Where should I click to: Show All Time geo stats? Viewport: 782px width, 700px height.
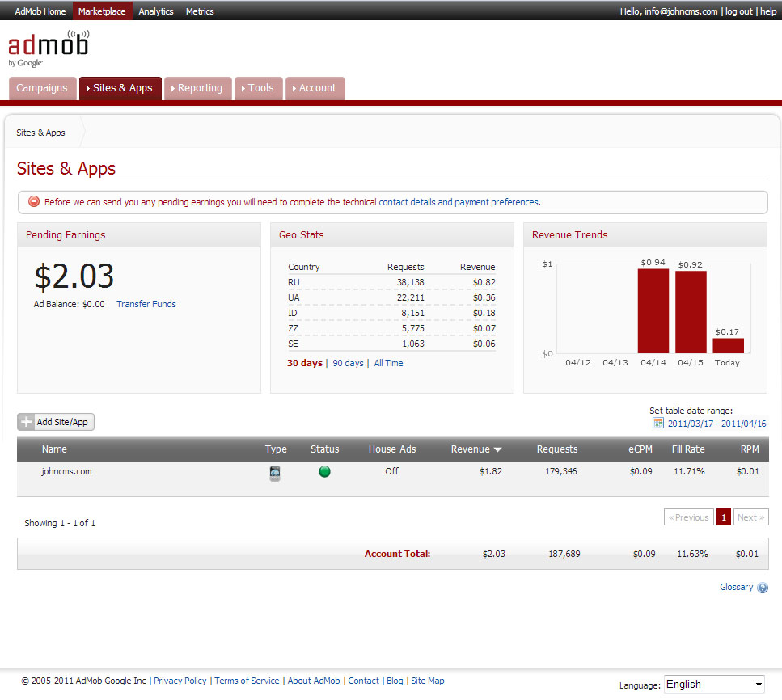pyautogui.click(x=388, y=364)
